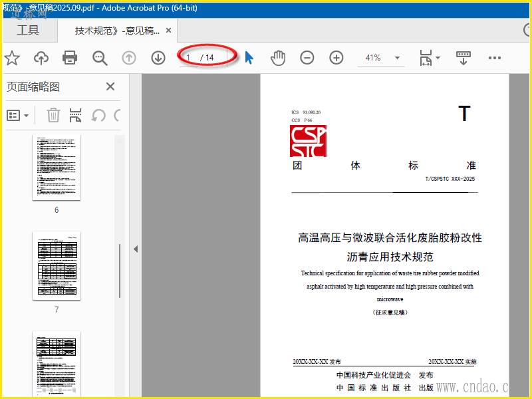This screenshot has width=532, height=399.
Task: Click the cloud upload icon
Action: 41,58
